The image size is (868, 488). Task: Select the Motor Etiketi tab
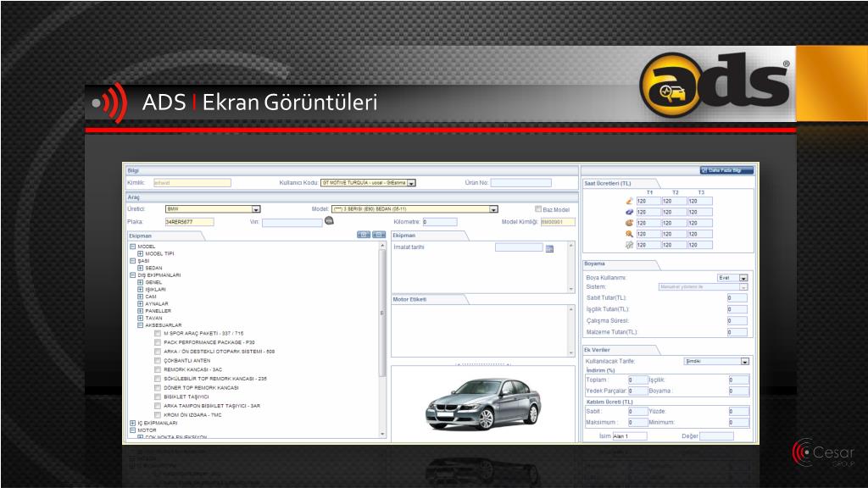click(x=429, y=299)
